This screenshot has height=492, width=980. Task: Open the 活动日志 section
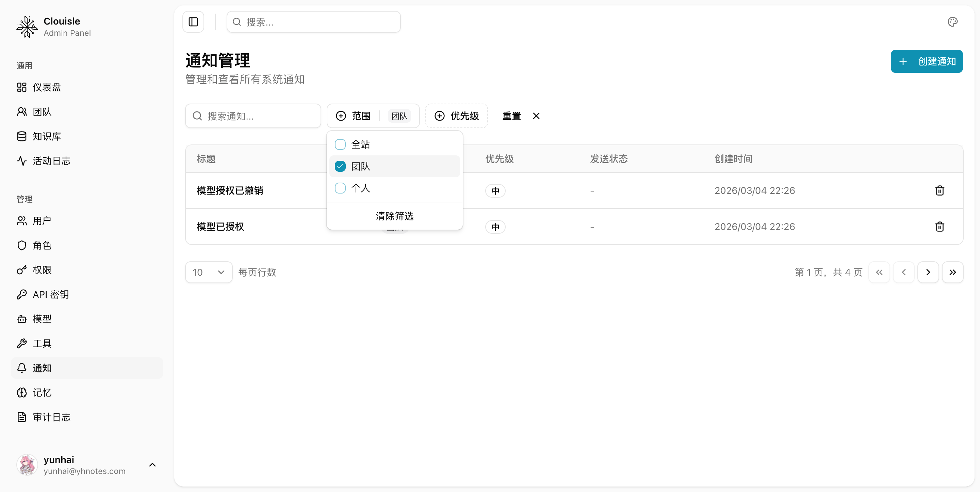51,161
